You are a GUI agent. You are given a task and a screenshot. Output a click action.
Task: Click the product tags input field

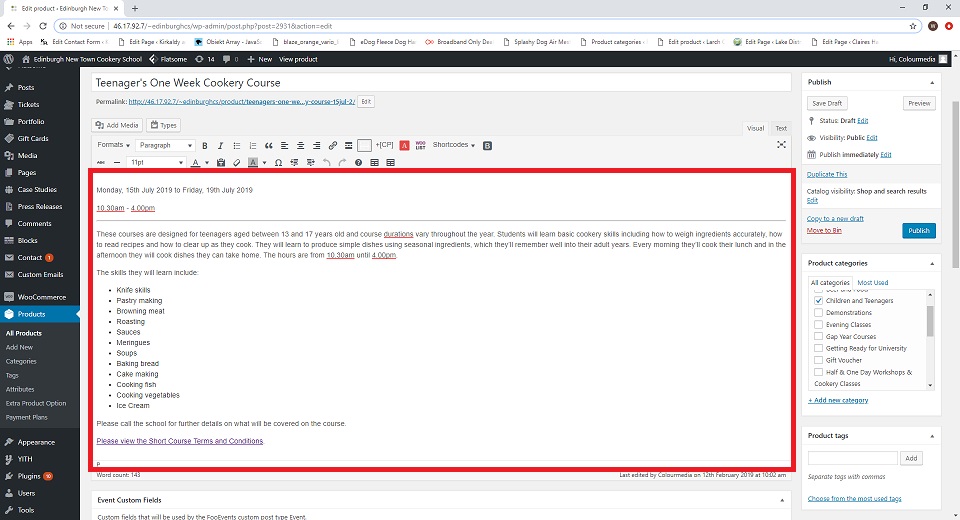coord(852,458)
